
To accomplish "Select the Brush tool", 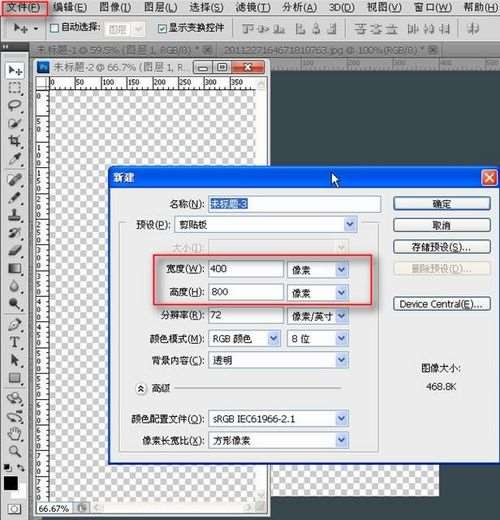I will pos(15,198).
